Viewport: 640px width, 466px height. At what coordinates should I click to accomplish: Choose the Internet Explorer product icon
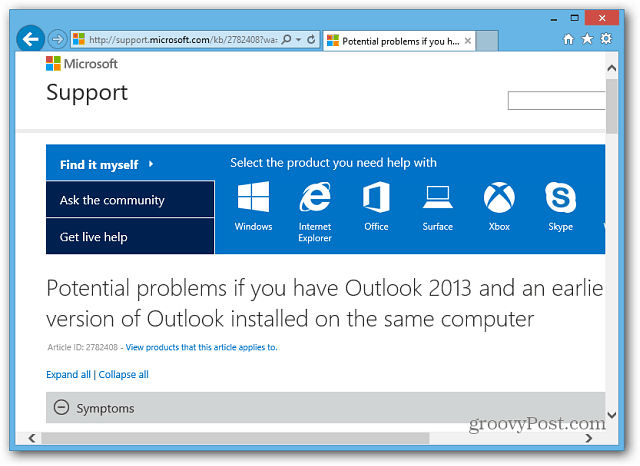click(x=315, y=212)
